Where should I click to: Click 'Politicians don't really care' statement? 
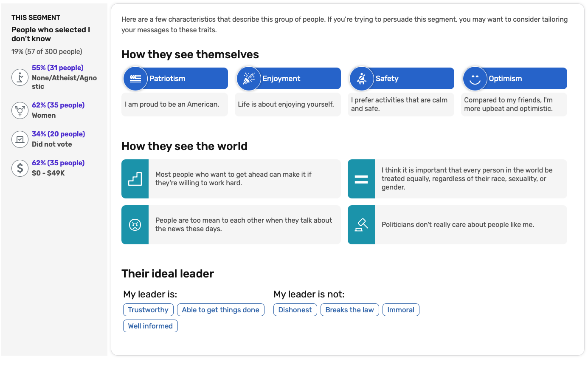458,224
